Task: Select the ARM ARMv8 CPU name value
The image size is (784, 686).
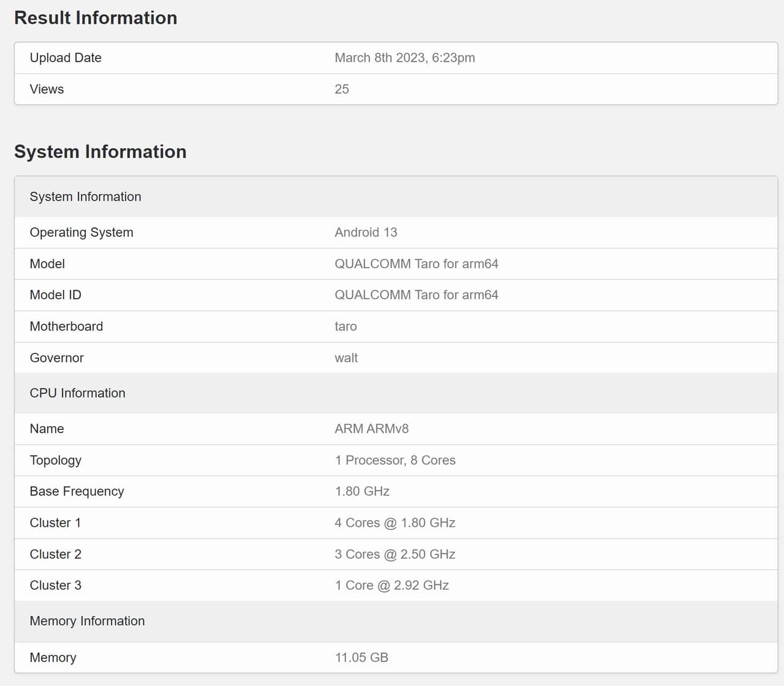Action: click(x=371, y=429)
